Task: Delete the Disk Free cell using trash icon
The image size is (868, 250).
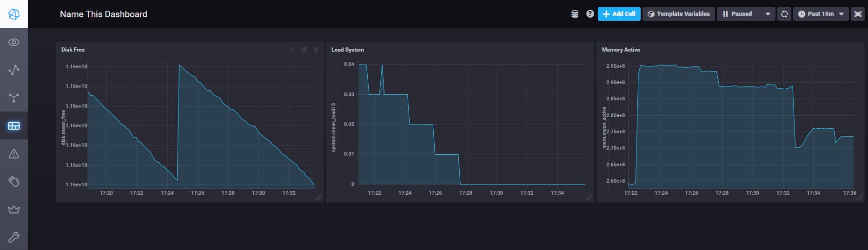Action: [316, 50]
